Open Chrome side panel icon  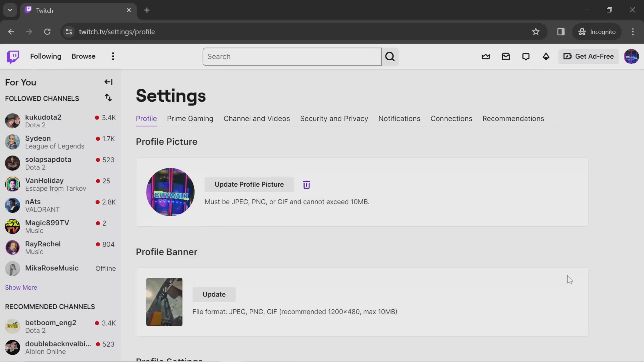coord(561,32)
